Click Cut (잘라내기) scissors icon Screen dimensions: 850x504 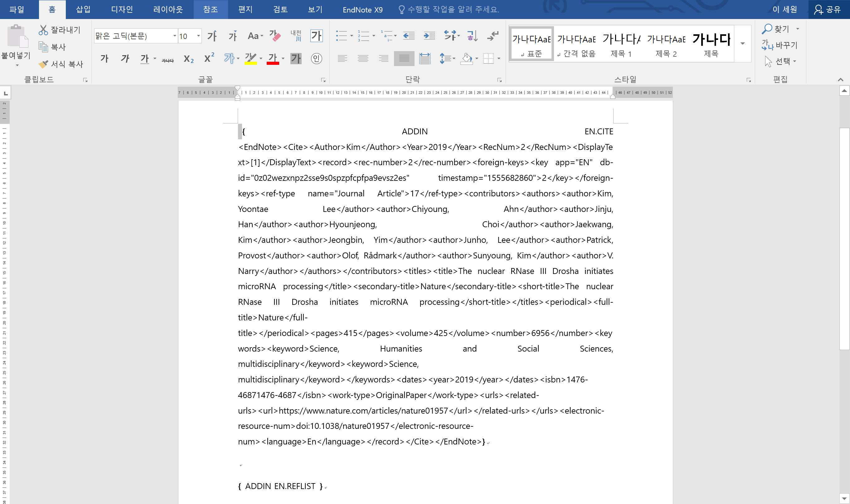pos(43,30)
